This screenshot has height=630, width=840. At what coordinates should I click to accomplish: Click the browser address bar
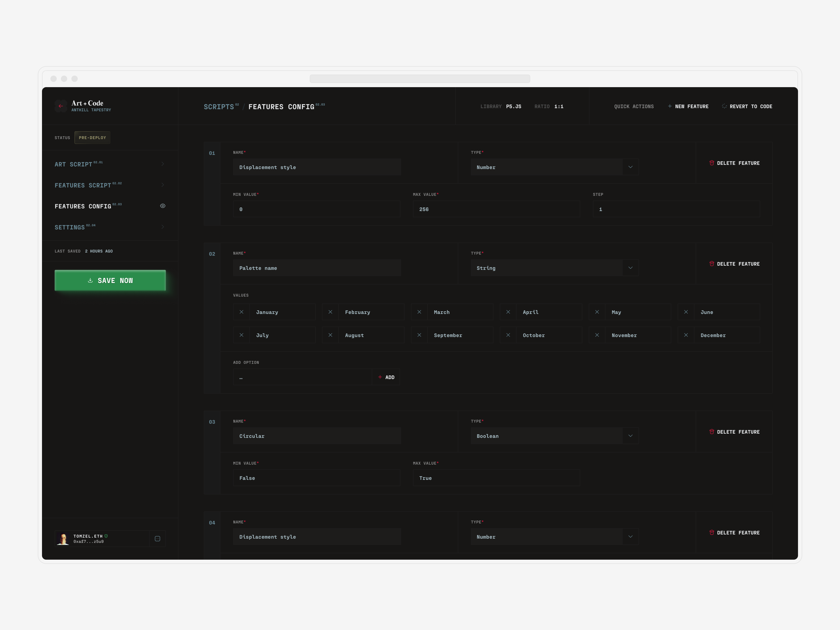click(x=420, y=78)
